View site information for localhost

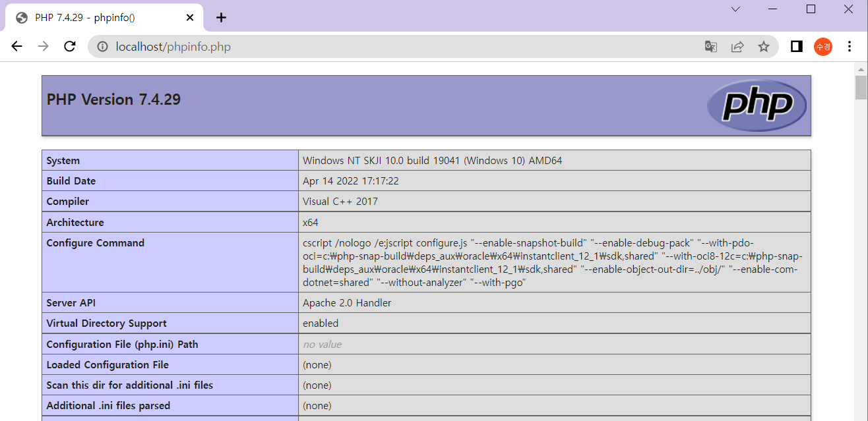click(102, 47)
